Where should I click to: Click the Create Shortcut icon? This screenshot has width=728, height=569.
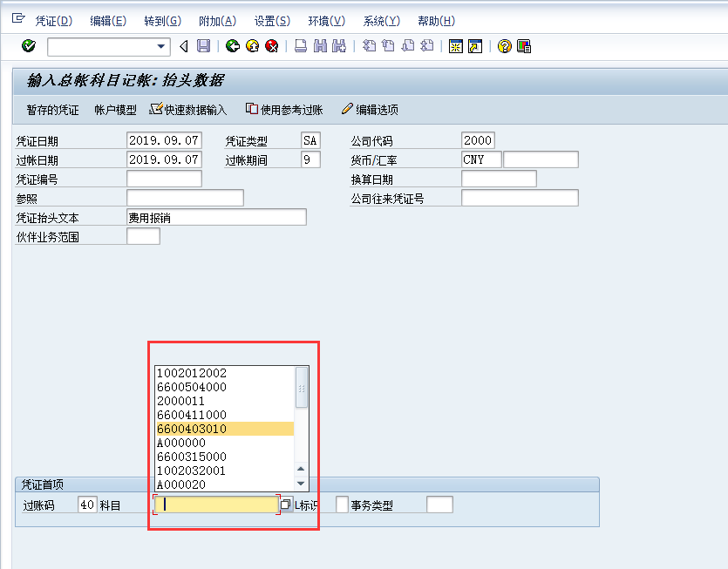tap(475, 46)
